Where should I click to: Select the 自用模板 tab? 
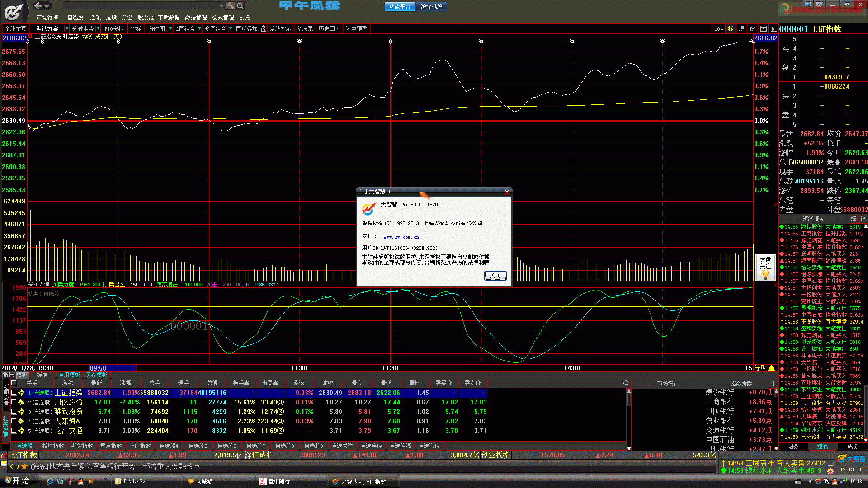pyautogui.click(x=70, y=375)
